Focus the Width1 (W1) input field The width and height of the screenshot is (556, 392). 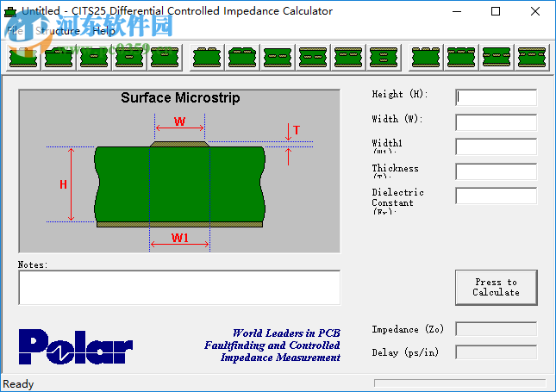(x=496, y=146)
